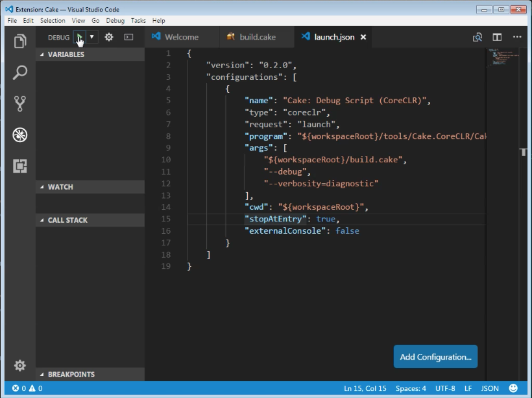Collapse the Breakpoints section
The width and height of the screenshot is (532, 398).
[x=90, y=374]
